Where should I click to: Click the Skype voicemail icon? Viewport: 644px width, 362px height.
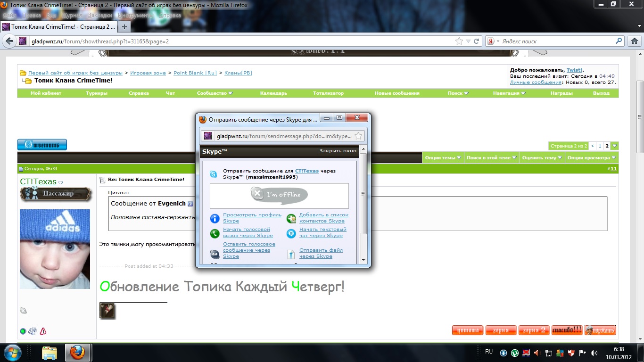coord(215,255)
